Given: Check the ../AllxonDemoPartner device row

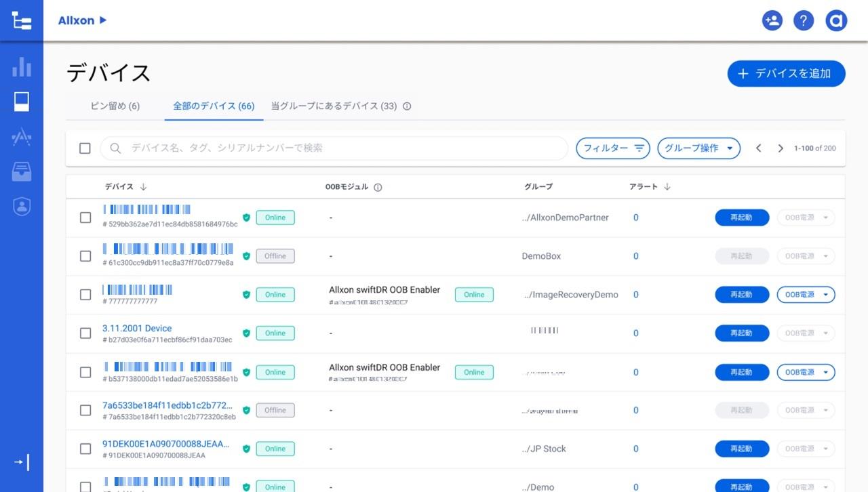Looking at the screenshot, I should (85, 218).
